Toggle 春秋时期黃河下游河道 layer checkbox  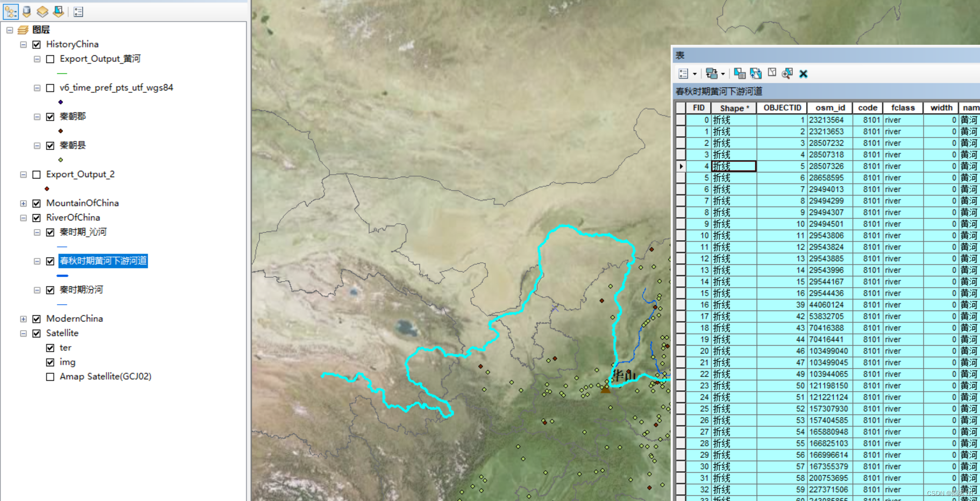click(50, 261)
